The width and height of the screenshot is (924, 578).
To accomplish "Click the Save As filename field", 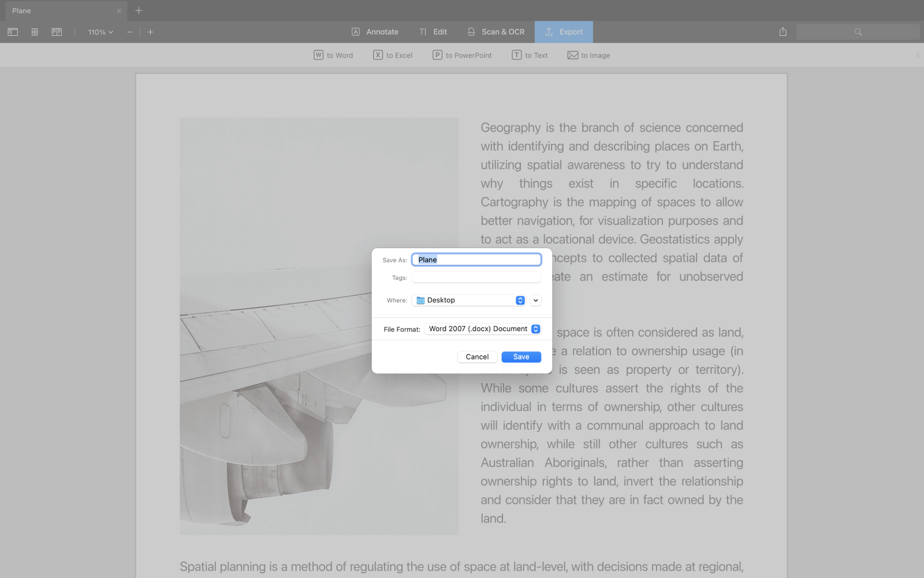I will point(476,260).
